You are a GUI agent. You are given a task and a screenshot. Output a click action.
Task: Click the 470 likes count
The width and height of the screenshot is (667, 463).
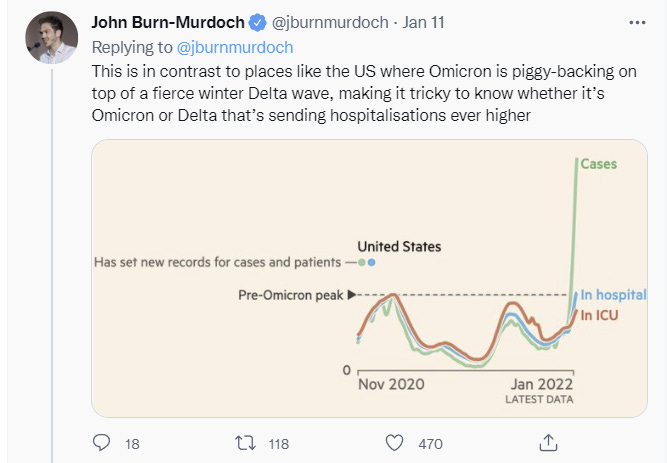pos(431,443)
